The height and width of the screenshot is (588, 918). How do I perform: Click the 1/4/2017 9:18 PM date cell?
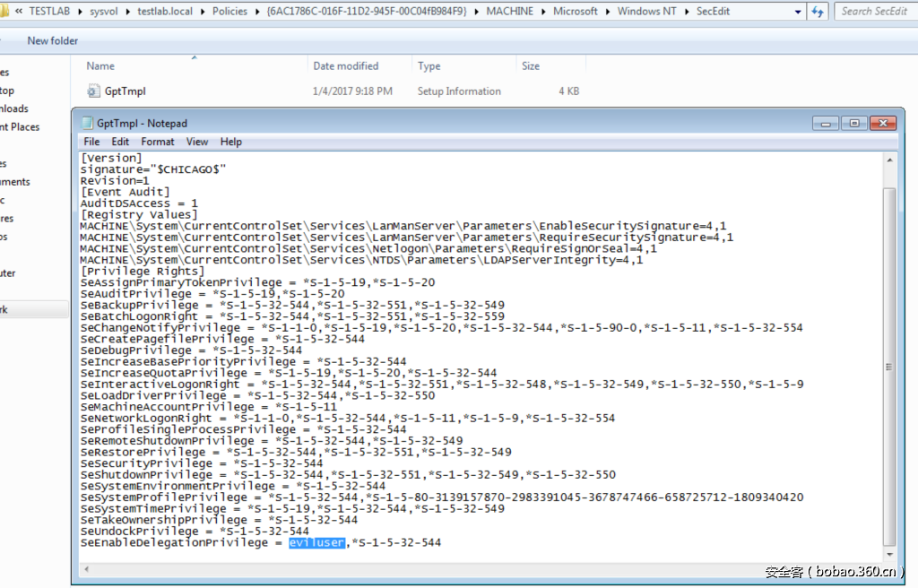(352, 91)
